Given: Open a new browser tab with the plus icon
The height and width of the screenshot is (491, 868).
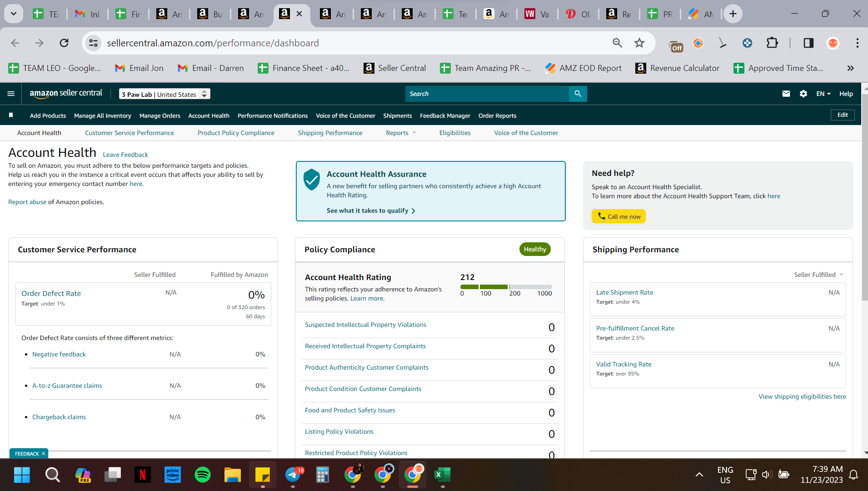Looking at the screenshot, I should click(733, 14).
